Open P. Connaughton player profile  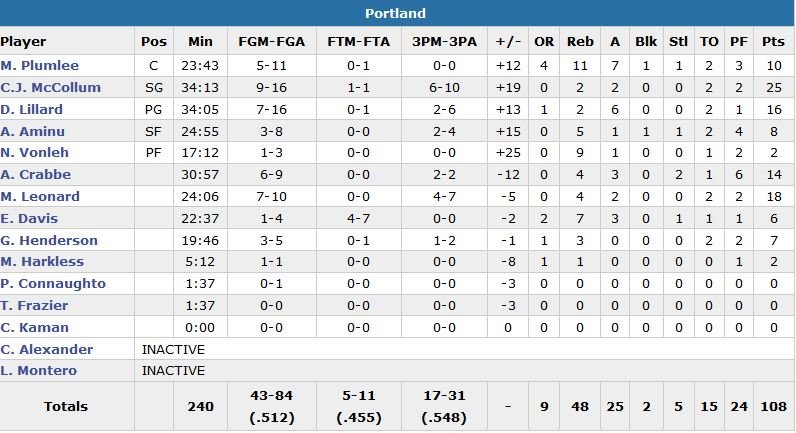point(53,284)
